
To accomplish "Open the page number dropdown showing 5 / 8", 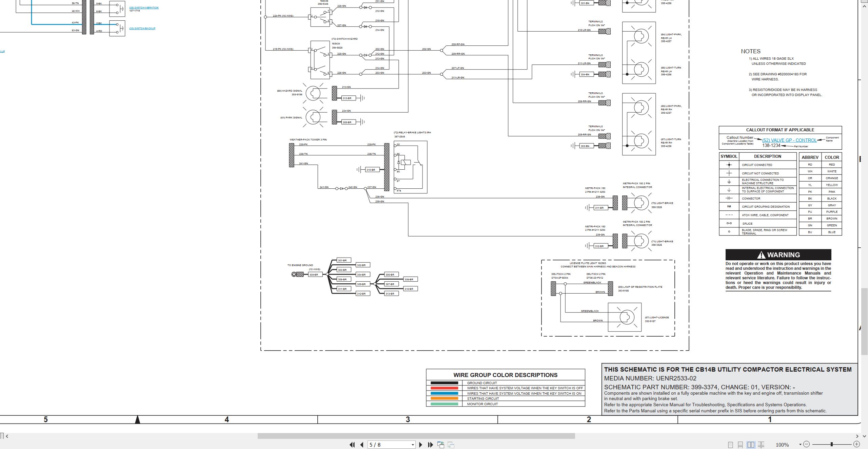I will click(x=413, y=445).
